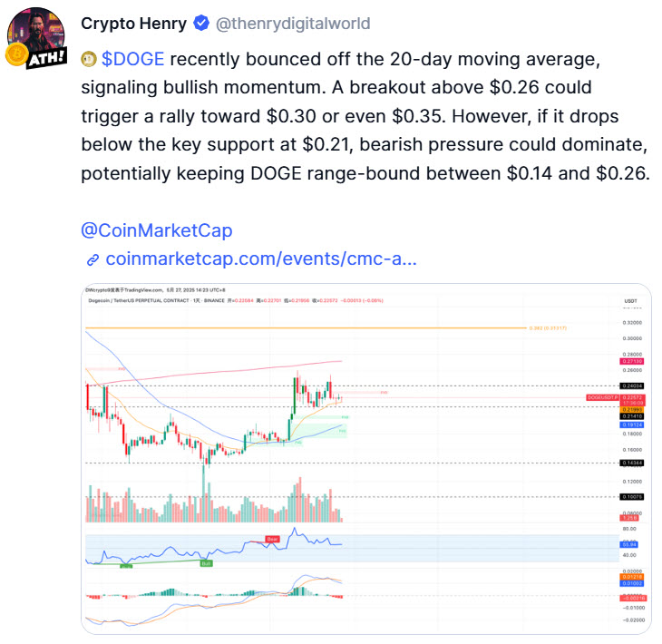Click the Bitcoin coin badge on the avatar
Screen dimensions: 662x644
tap(17, 54)
